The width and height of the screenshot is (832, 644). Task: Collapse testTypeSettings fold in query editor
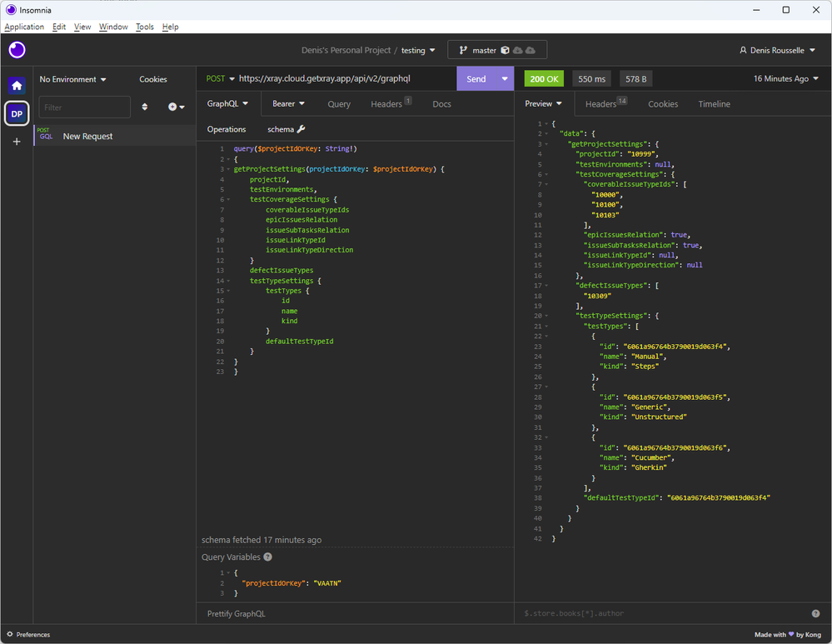pos(229,281)
